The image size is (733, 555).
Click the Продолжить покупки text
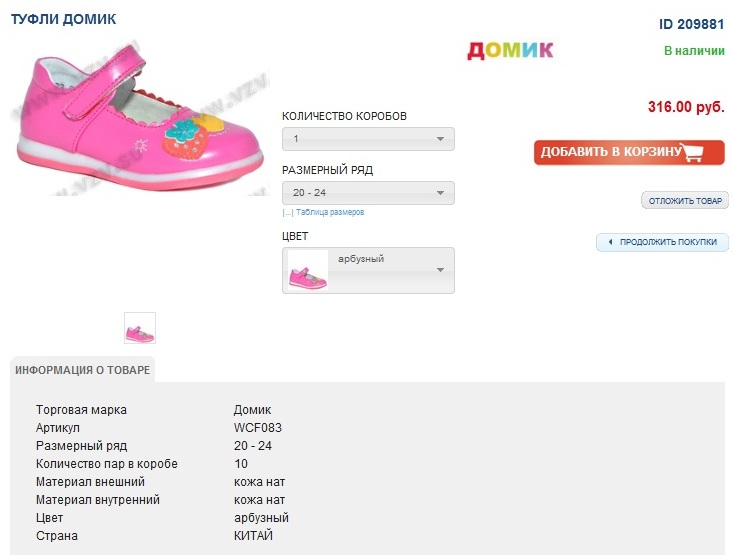pos(668,242)
